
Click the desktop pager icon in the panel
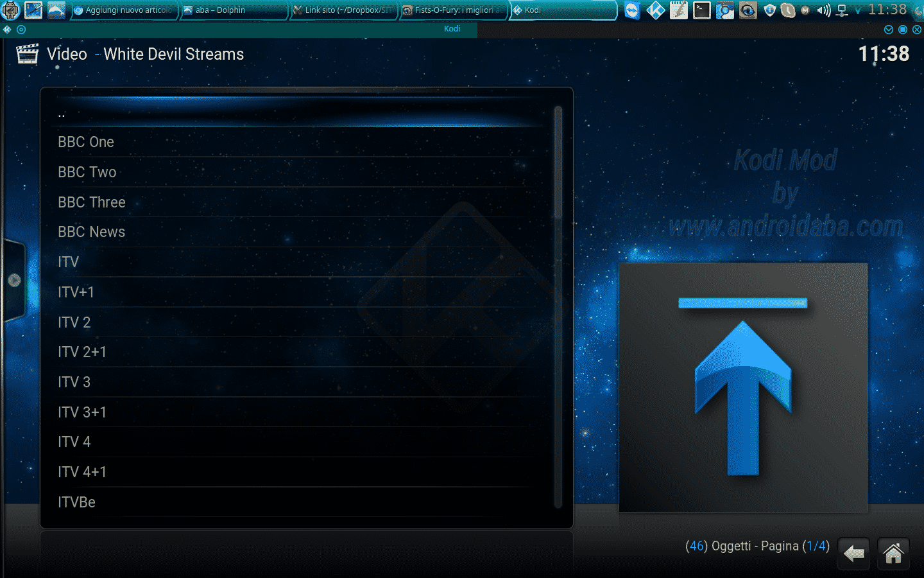(33, 10)
